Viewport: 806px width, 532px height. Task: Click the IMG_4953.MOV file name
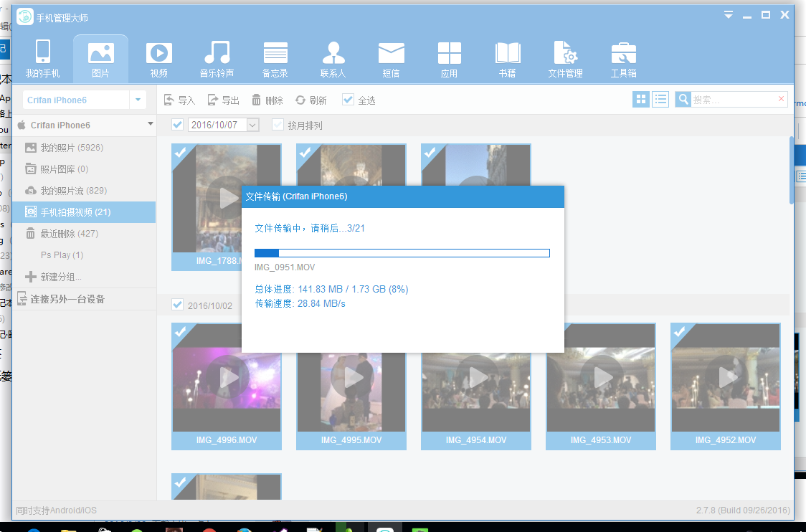click(x=601, y=440)
